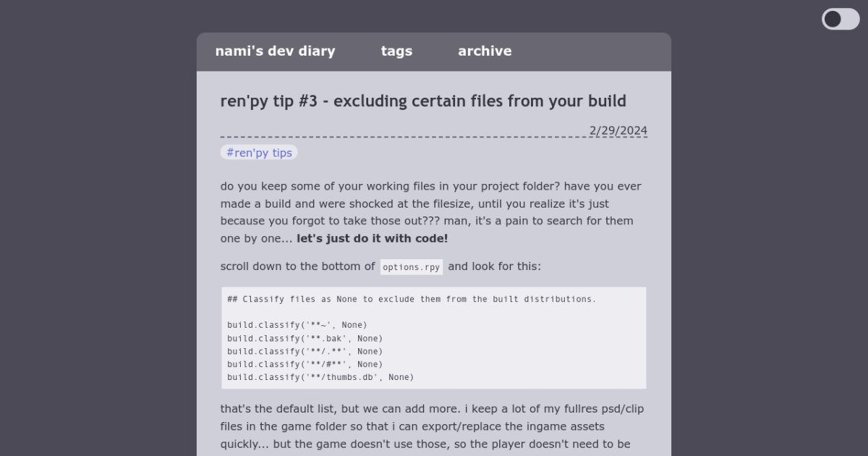Viewport: 868px width, 456px height.
Task: Click the build.classify('**/#**', None) code line
Action: tap(305, 364)
